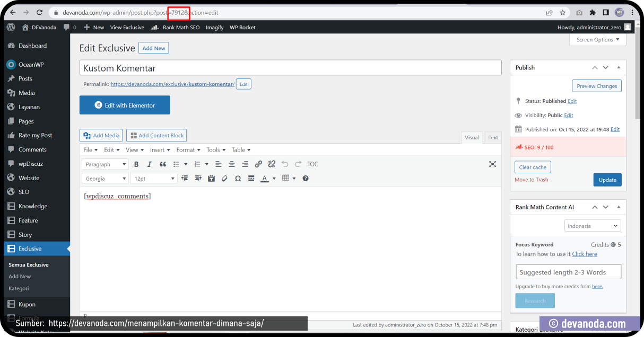Viewport: 644px width, 337px height.
Task: Click Move to Trash link
Action: (531, 180)
